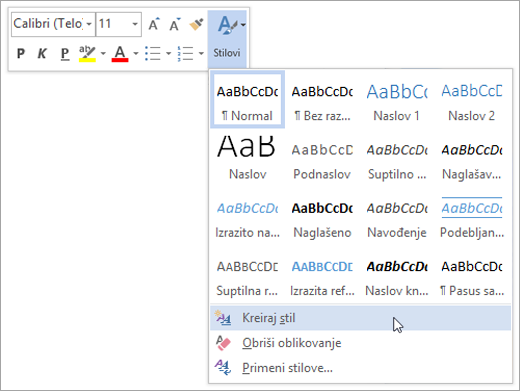Toggle underline with the underlined P button
Viewport: 520px width, 391px height.
pos(65,53)
